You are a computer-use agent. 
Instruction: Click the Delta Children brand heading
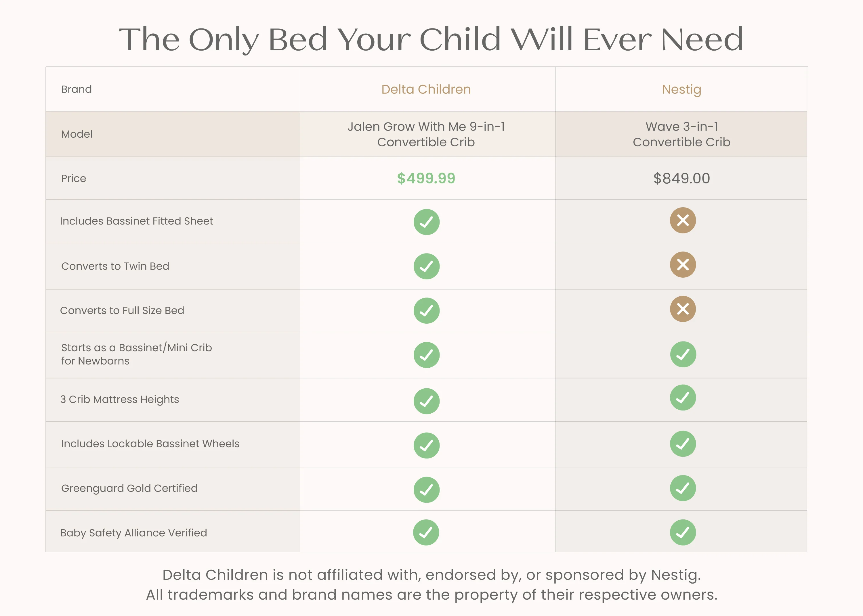pyautogui.click(x=426, y=89)
